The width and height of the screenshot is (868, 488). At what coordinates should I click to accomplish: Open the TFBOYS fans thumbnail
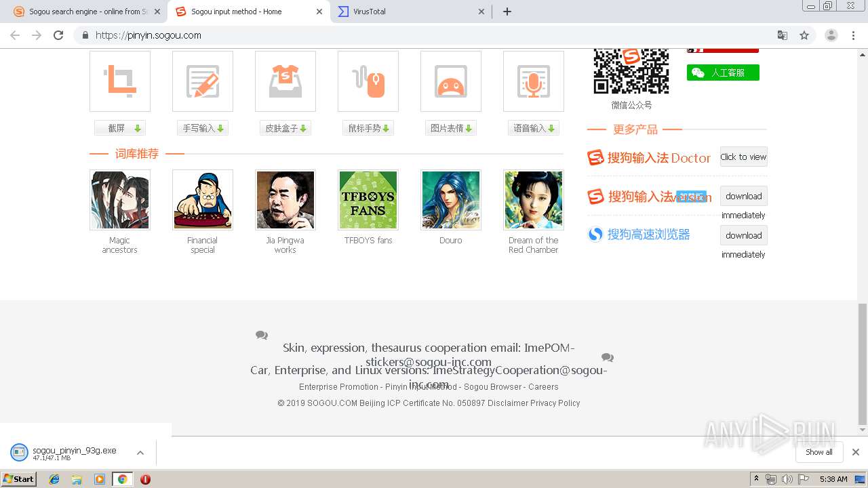(x=368, y=200)
